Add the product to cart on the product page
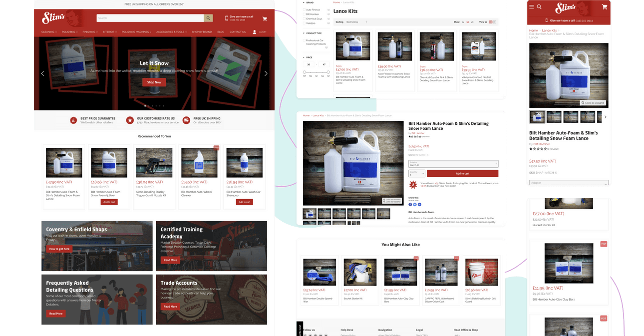This screenshot has height=336, width=644. coord(462,173)
